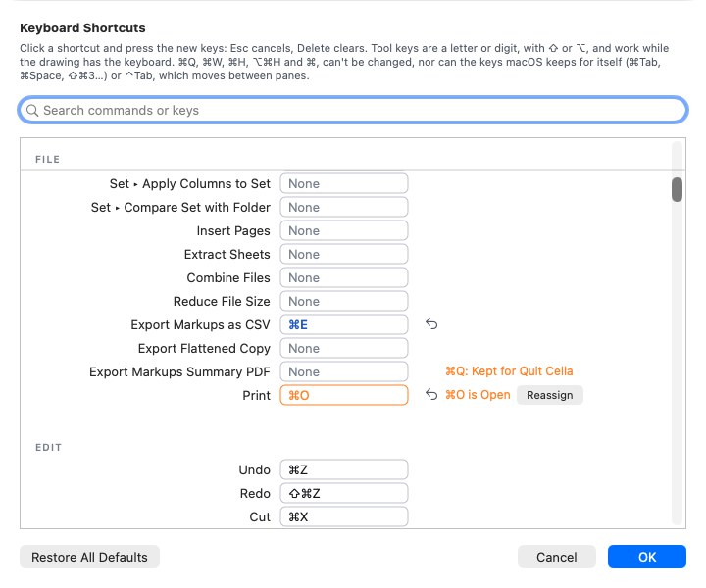Click the 'Combine Files' command label
This screenshot has height=588, width=706.
click(228, 277)
